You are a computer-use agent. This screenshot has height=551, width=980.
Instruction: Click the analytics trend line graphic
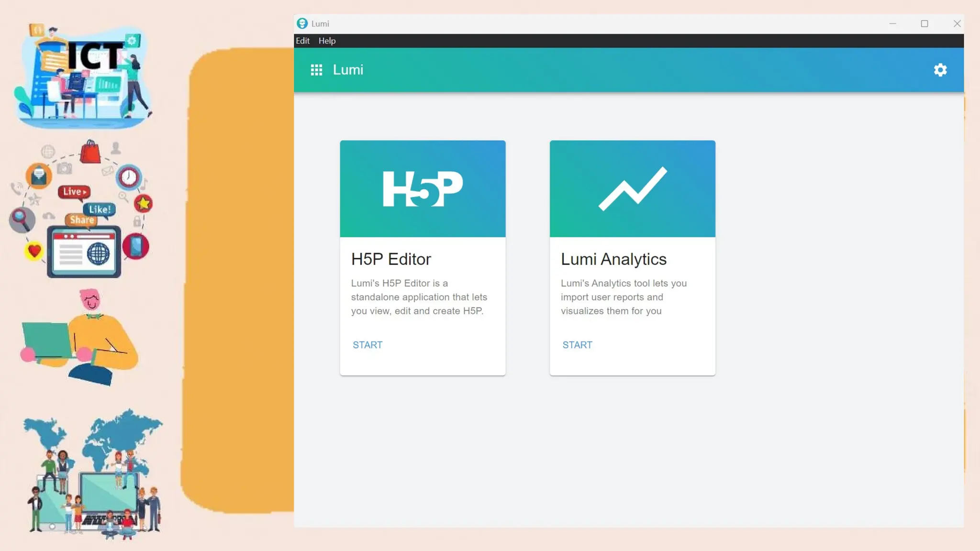click(632, 188)
